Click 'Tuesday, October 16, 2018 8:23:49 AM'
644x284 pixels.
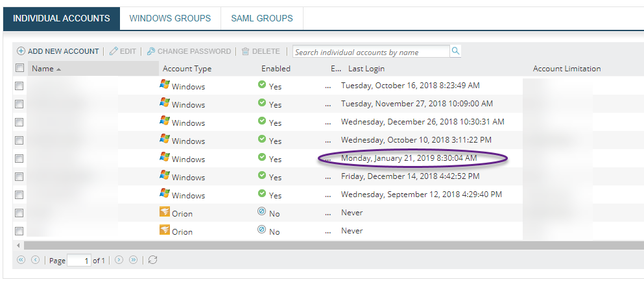tap(411, 86)
